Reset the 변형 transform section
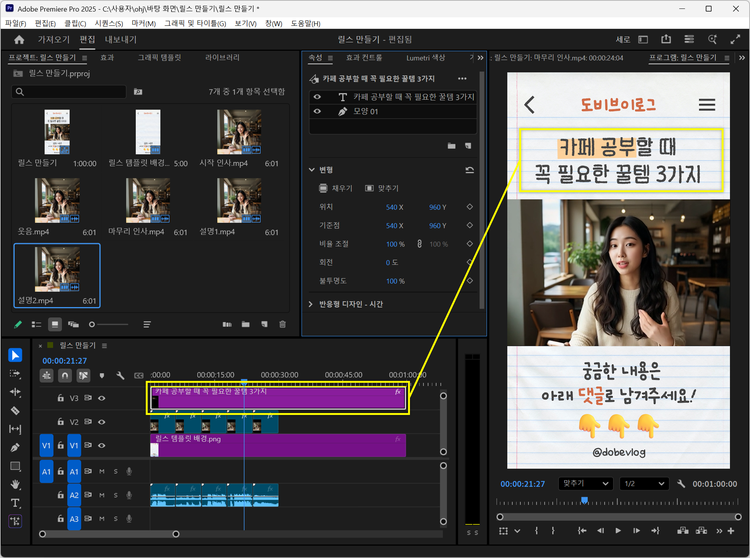 (470, 170)
